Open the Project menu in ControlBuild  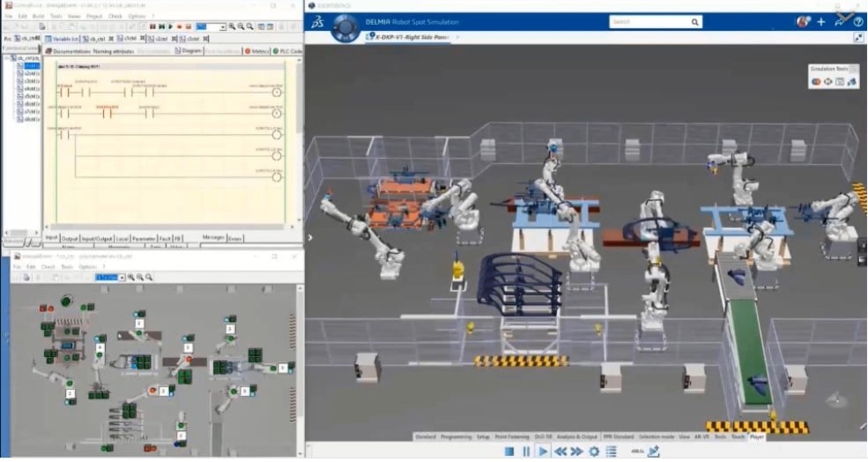(94, 16)
